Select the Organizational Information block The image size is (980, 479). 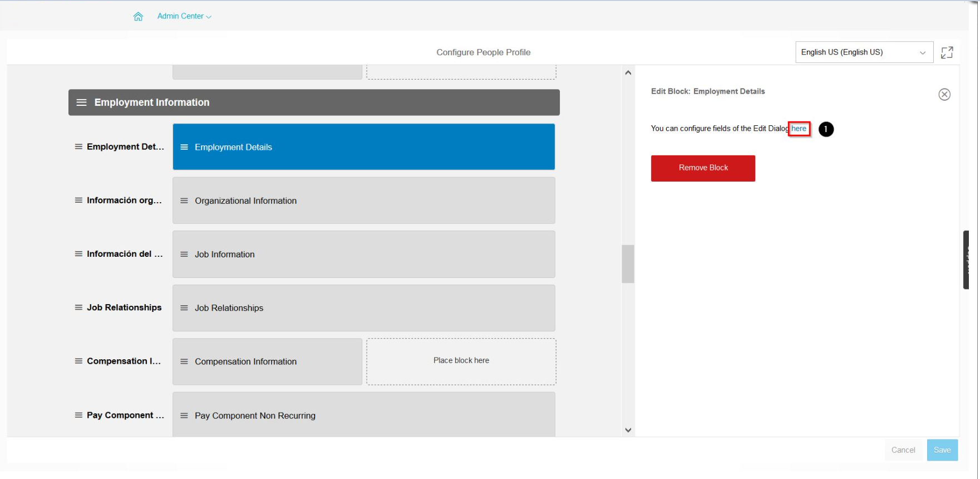[x=364, y=201]
